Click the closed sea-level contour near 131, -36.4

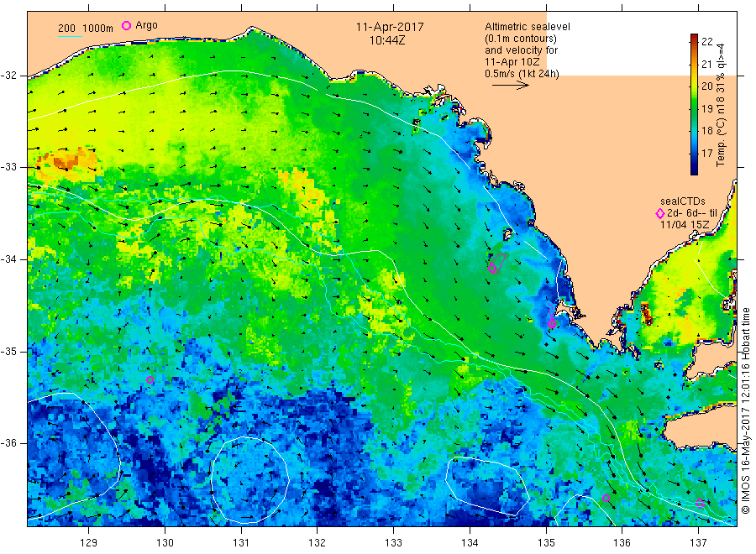tap(249, 480)
